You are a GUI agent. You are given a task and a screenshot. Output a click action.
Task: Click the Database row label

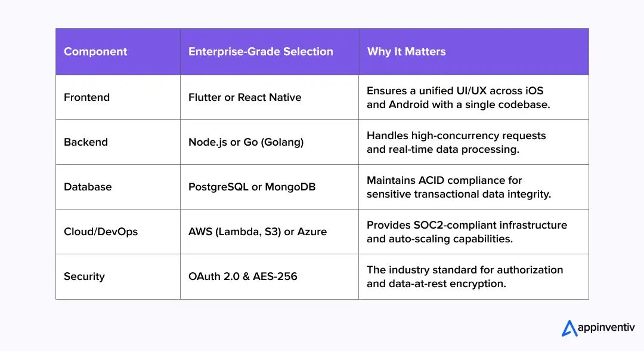coord(88,187)
